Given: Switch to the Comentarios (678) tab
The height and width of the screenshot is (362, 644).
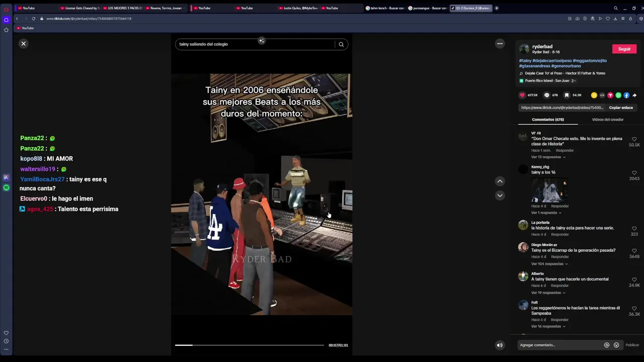Looking at the screenshot, I should tap(548, 120).
